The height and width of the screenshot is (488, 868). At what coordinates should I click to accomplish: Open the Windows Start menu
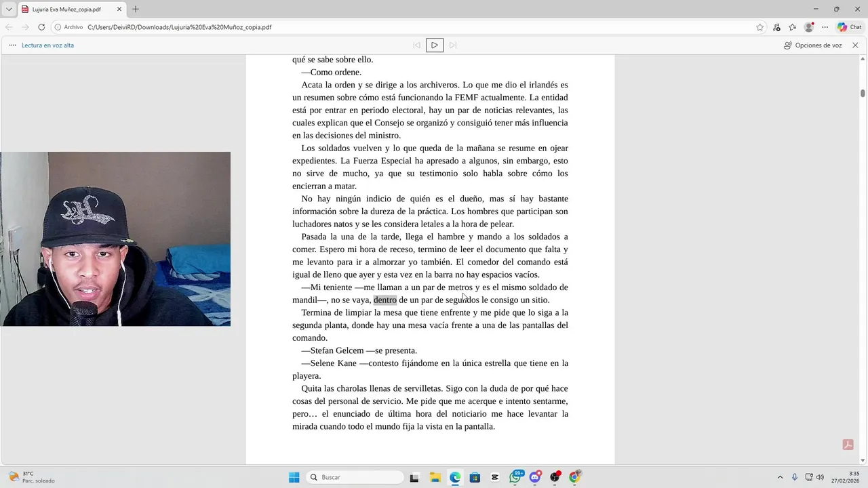click(294, 477)
